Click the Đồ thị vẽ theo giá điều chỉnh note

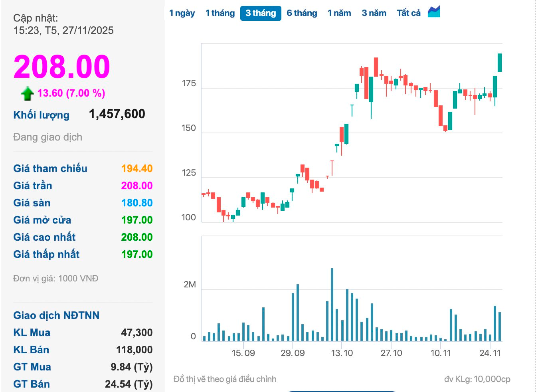coord(225,379)
